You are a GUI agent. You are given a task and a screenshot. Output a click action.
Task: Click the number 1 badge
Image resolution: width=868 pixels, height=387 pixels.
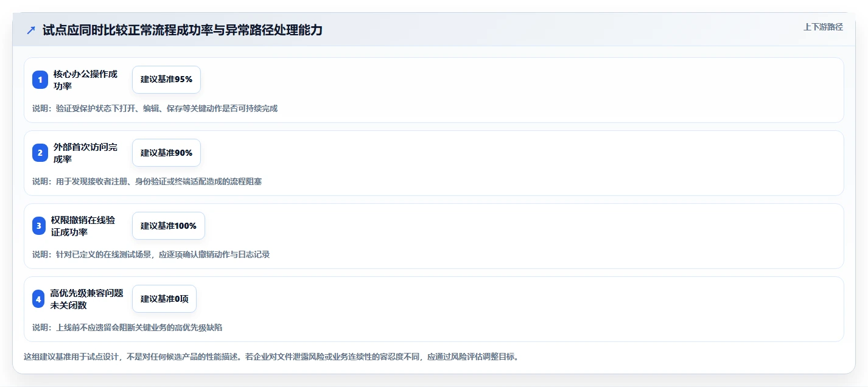(40, 80)
